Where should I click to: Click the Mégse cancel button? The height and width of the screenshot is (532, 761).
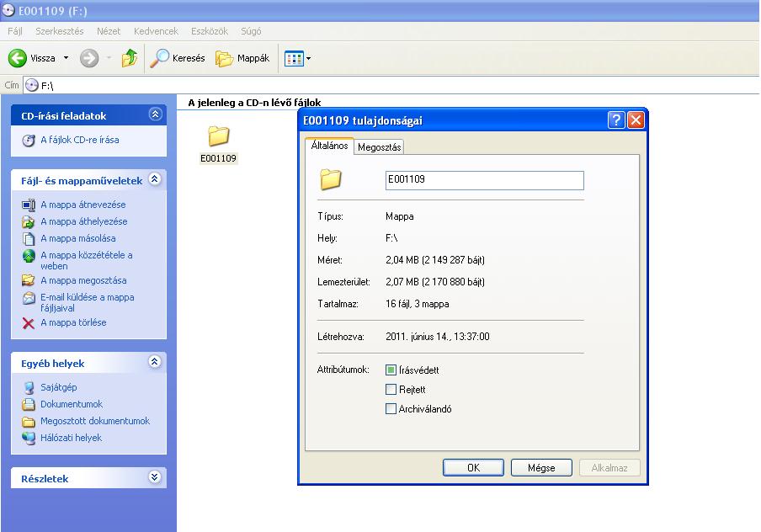541,467
